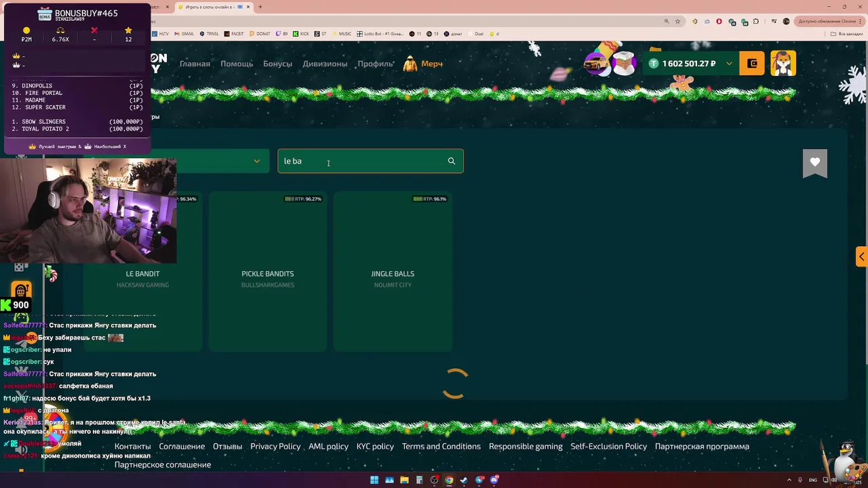Open Соглашение footer link
868x488 pixels.
182,447
